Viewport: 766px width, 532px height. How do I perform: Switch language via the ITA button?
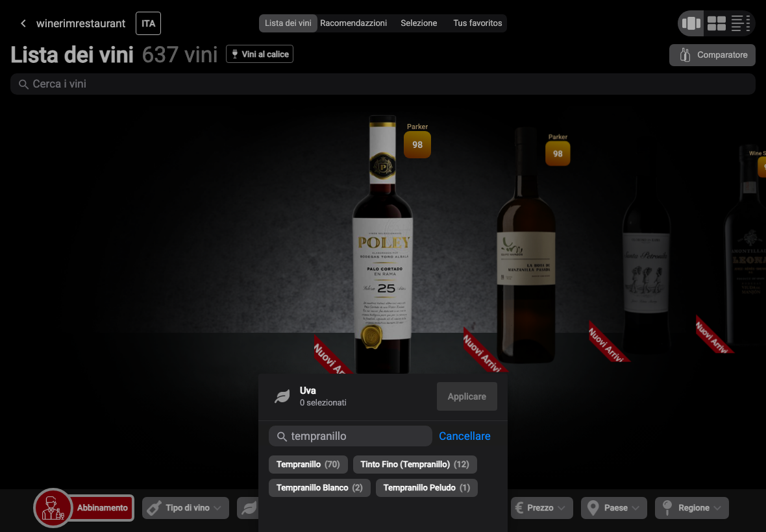point(148,23)
